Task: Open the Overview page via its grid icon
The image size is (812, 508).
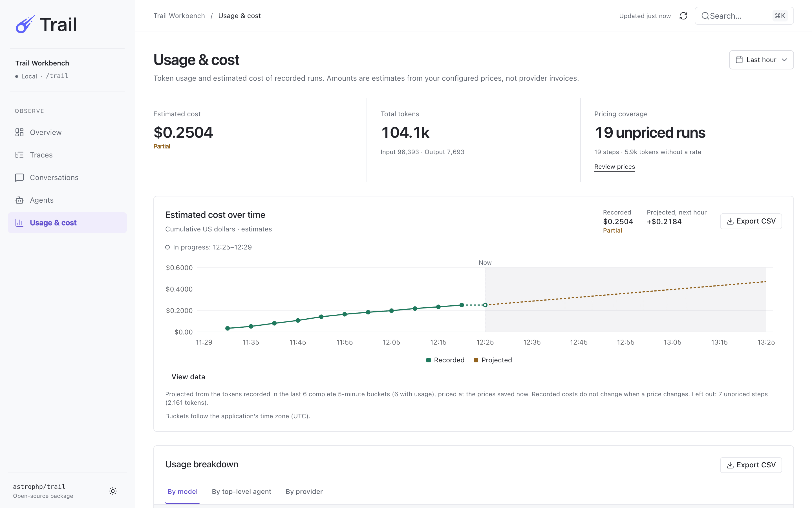Action: click(19, 132)
